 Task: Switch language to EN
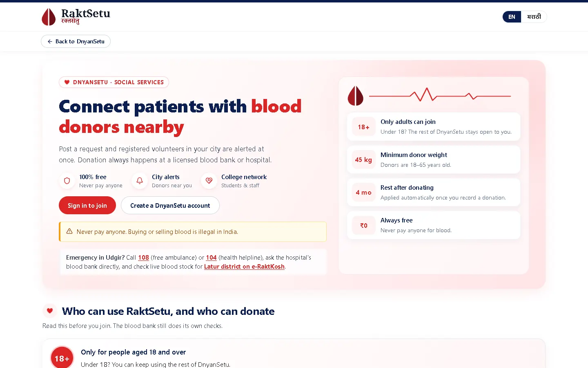tap(512, 17)
